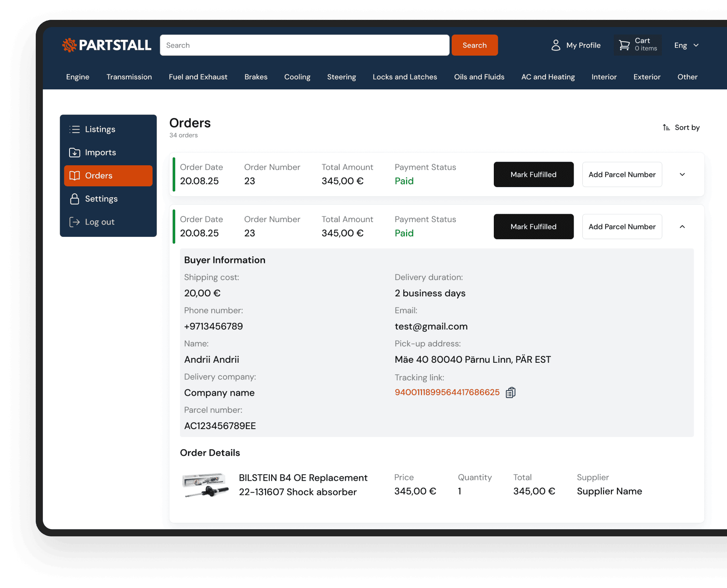Open the Exterior category

click(647, 77)
